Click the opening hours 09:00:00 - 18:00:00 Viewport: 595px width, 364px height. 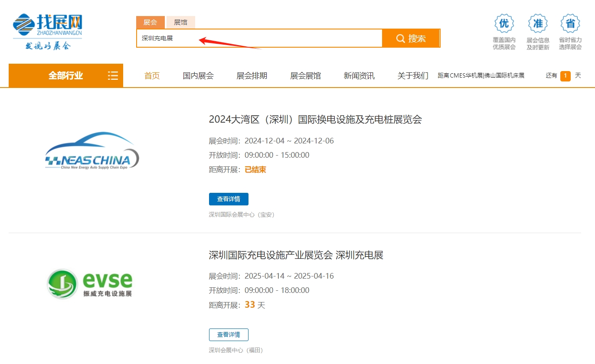tap(277, 290)
